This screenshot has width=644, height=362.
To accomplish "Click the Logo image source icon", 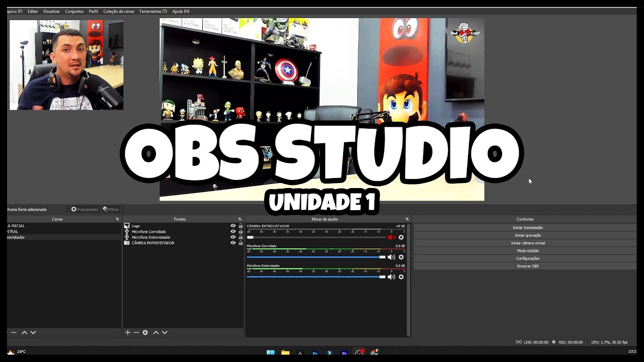I will coord(127,226).
